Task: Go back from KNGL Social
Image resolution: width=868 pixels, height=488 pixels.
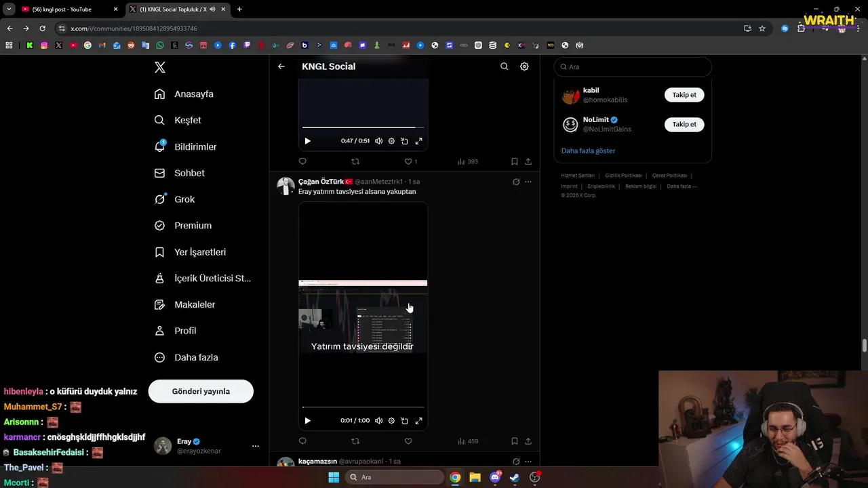Action: tap(281, 66)
